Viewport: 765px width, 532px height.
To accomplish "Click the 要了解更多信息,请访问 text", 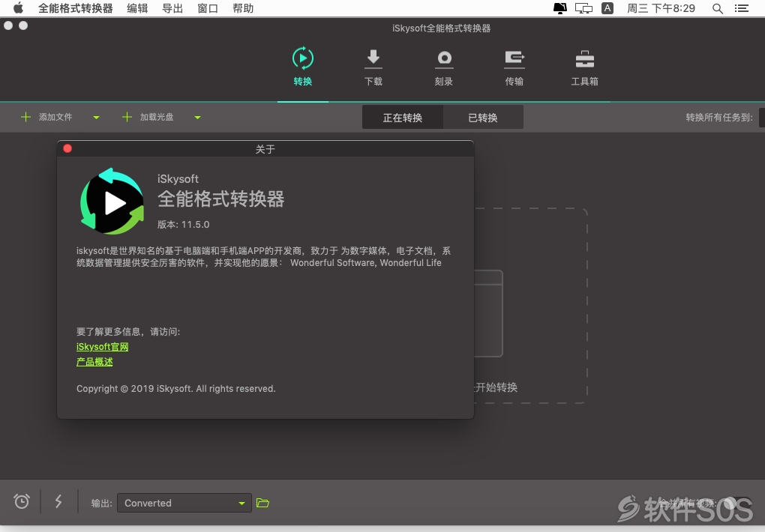I will coord(128,332).
